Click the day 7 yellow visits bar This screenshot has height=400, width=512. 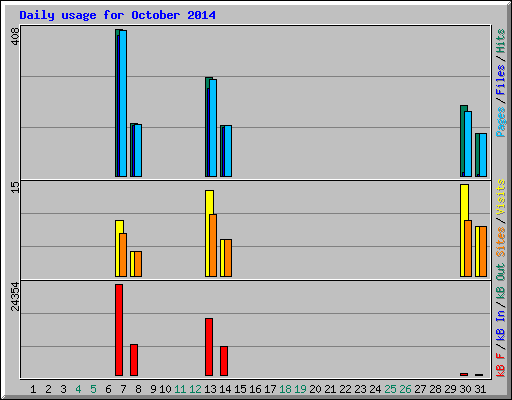(x=118, y=248)
